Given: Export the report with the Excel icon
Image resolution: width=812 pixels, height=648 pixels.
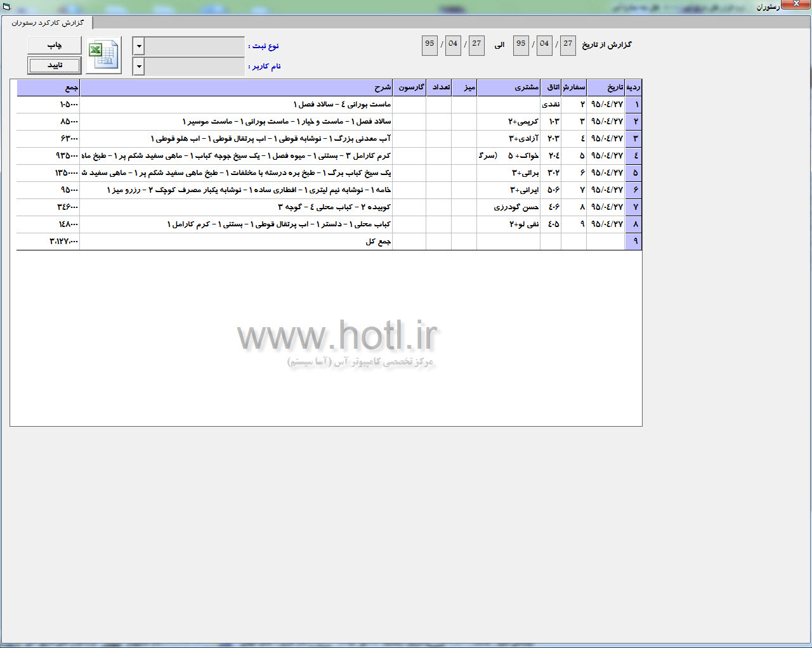Looking at the screenshot, I should 104,56.
